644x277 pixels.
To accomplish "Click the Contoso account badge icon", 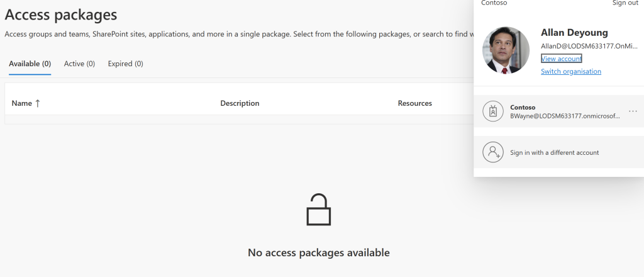I will coord(493,111).
